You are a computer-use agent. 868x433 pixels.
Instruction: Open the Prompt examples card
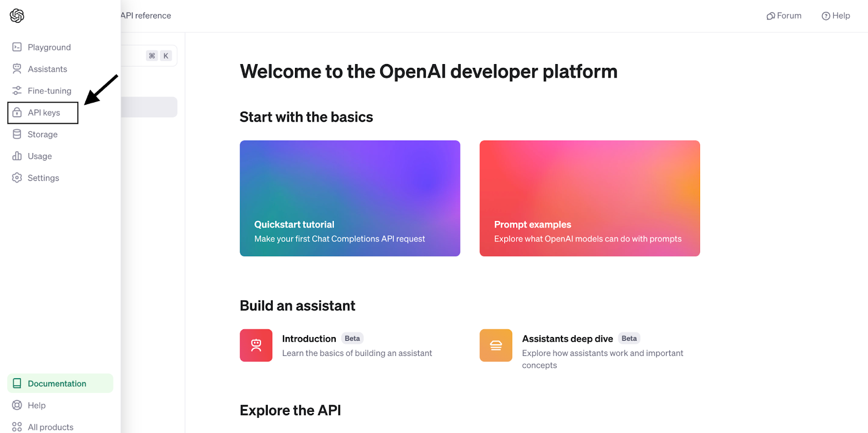click(x=589, y=198)
